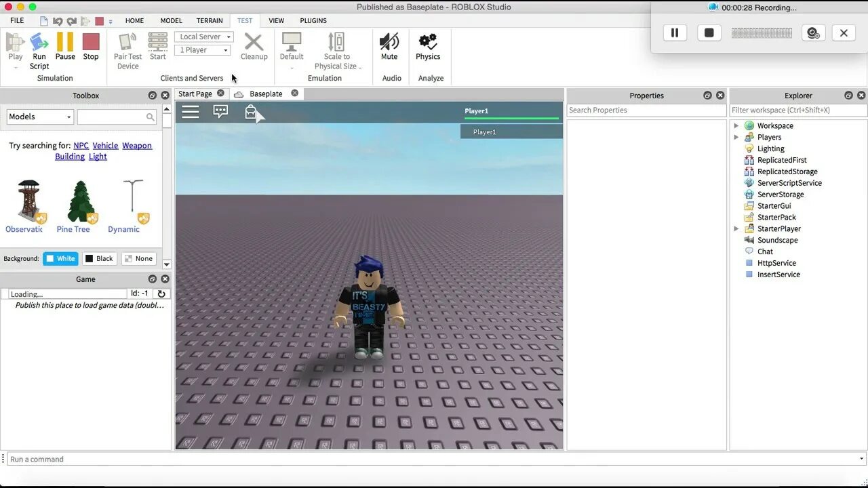Open the Scale to Physical Size dropdown arrow

[360, 67]
